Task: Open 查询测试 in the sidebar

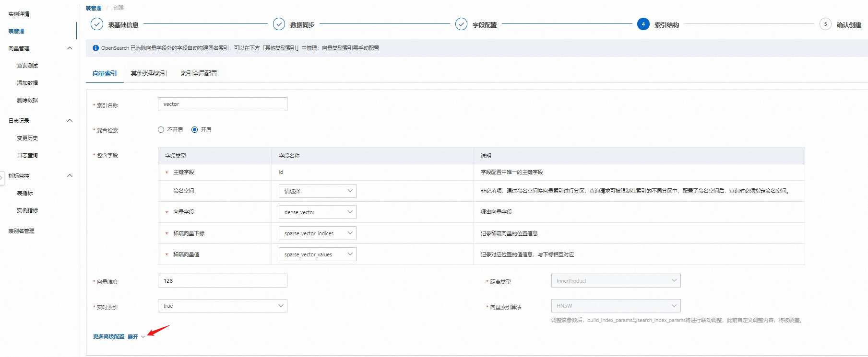Action: [27, 66]
